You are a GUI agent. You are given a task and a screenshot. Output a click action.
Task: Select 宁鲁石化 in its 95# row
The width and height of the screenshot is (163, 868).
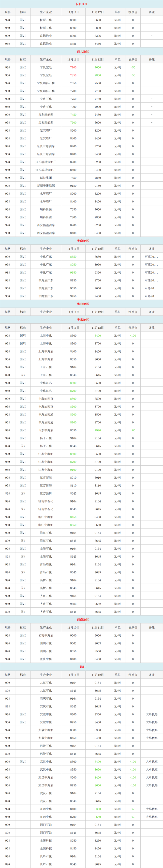pyautogui.click(x=46, y=107)
